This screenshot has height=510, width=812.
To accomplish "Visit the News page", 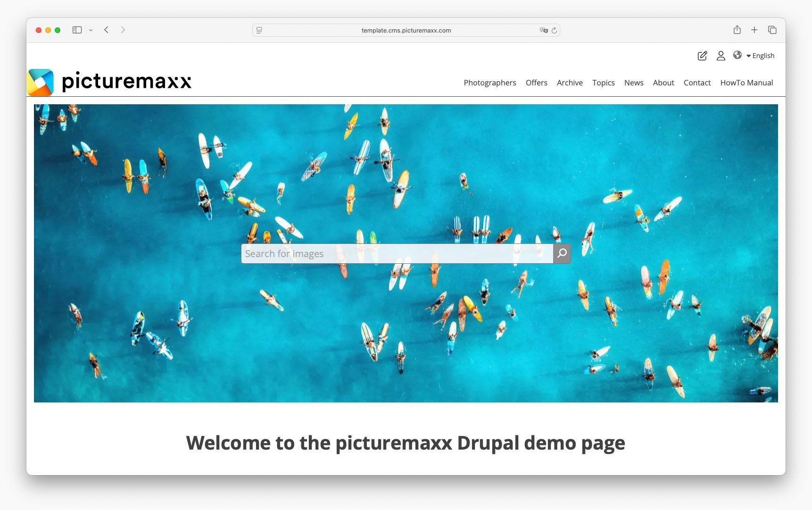I will tap(633, 83).
